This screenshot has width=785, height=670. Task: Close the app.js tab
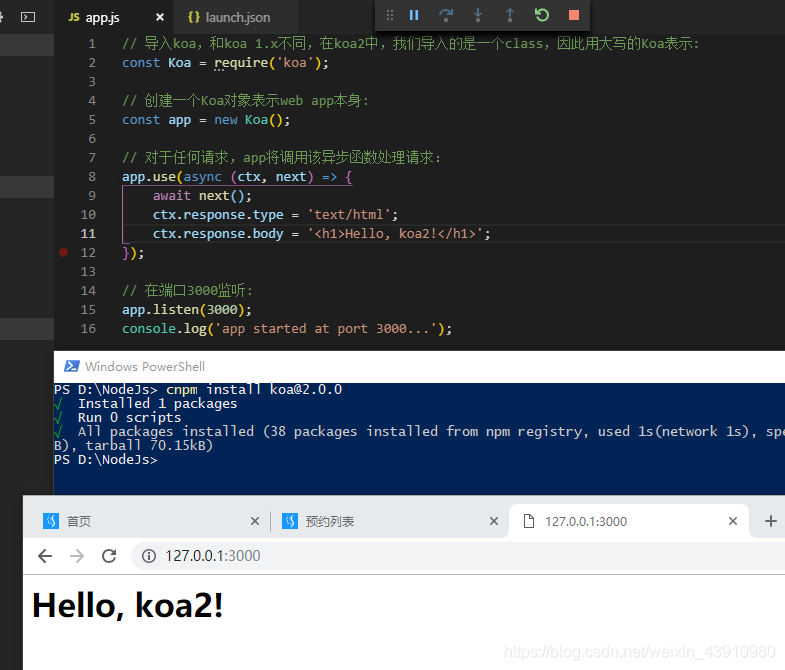[x=160, y=17]
